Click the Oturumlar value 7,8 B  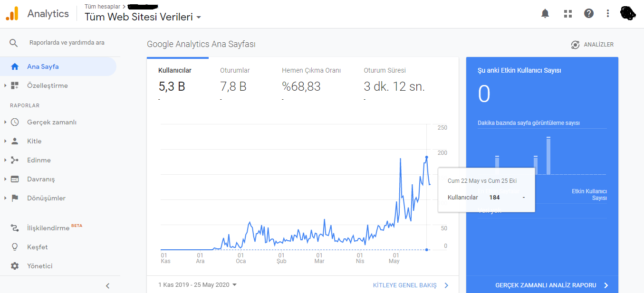pos(233,86)
